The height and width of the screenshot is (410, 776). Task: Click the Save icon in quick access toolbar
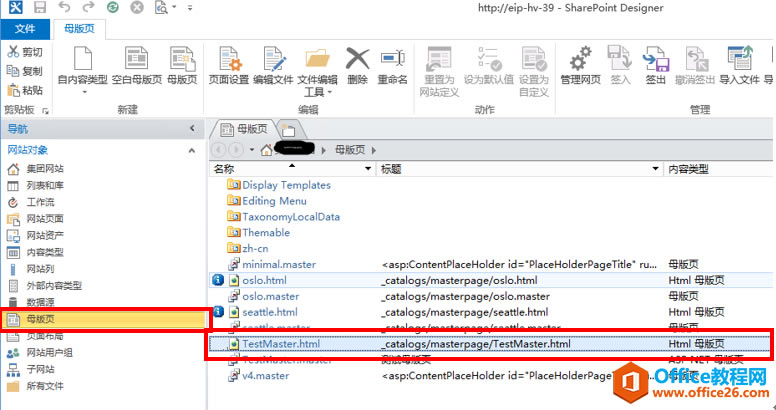click(x=40, y=7)
